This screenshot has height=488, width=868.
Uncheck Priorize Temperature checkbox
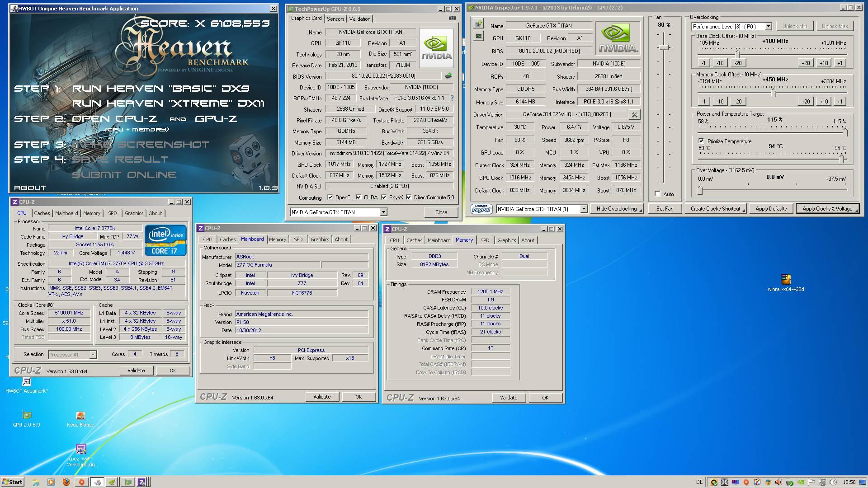pyautogui.click(x=701, y=141)
